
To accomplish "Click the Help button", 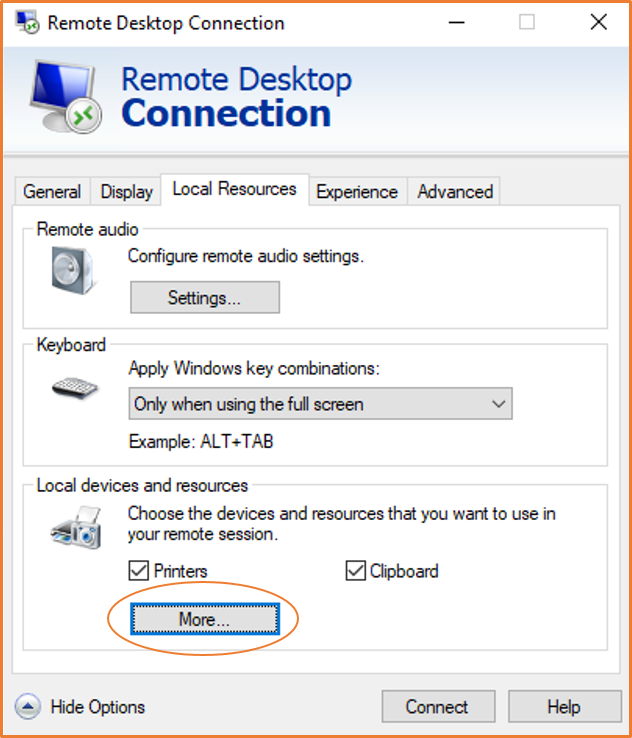I will tap(563, 707).
